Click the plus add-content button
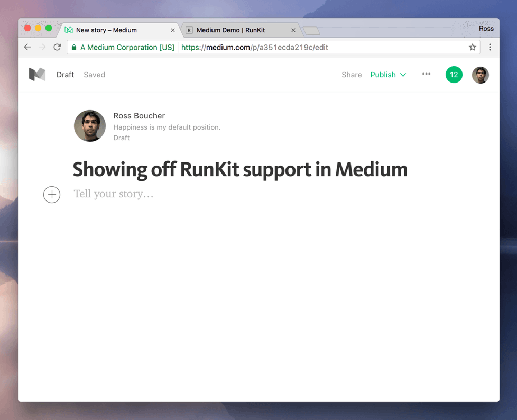Image resolution: width=517 pixels, height=420 pixels. pyautogui.click(x=52, y=194)
